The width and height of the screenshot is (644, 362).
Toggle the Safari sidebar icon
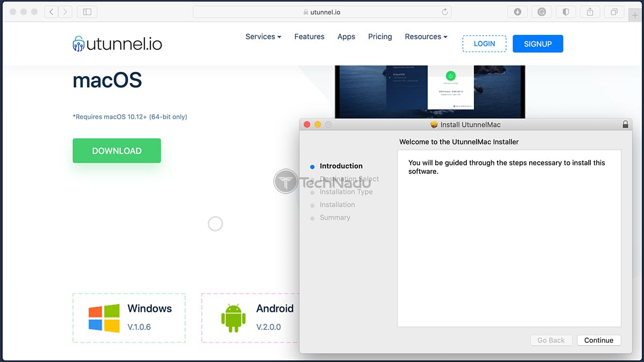(x=87, y=11)
